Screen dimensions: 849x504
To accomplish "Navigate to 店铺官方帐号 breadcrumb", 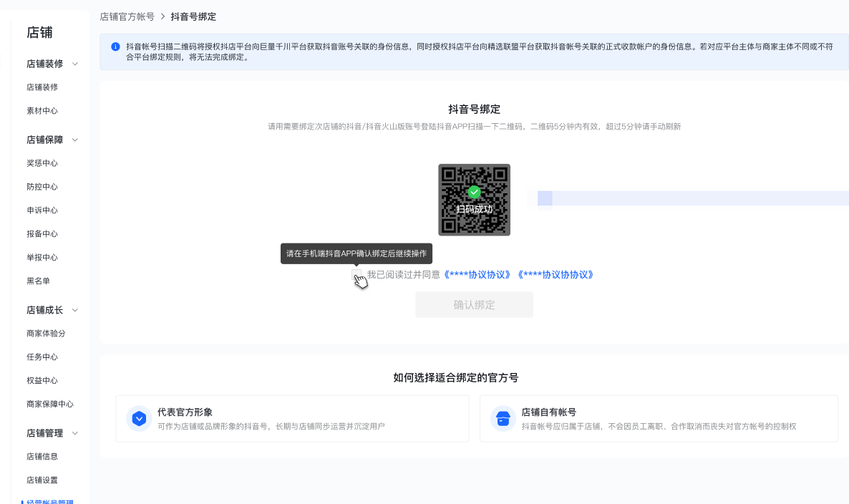I will pos(127,16).
